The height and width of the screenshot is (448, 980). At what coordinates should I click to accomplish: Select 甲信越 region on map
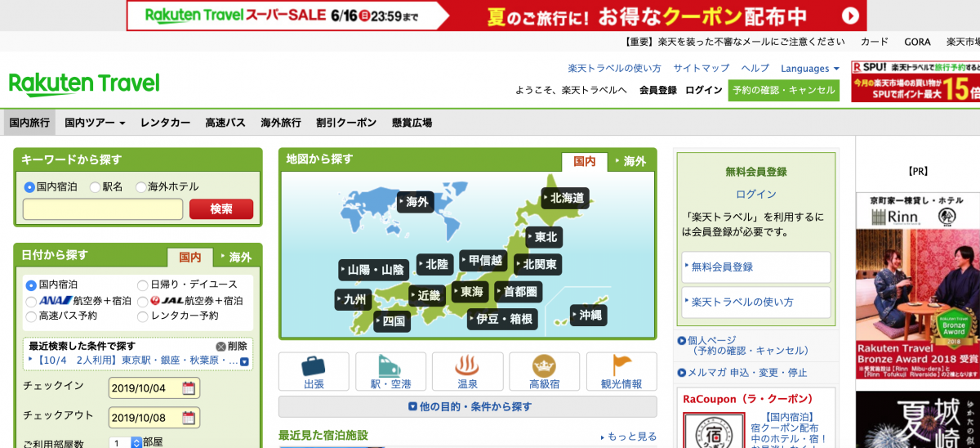click(x=483, y=261)
